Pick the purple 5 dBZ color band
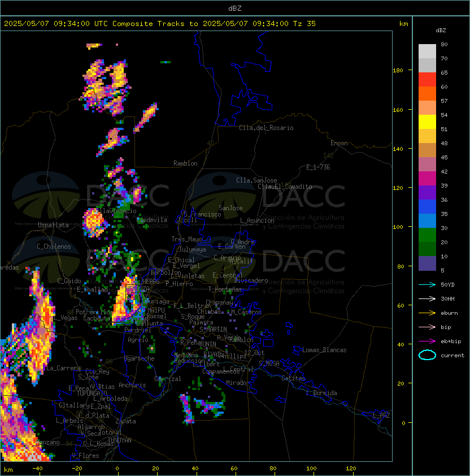 pyautogui.click(x=427, y=263)
